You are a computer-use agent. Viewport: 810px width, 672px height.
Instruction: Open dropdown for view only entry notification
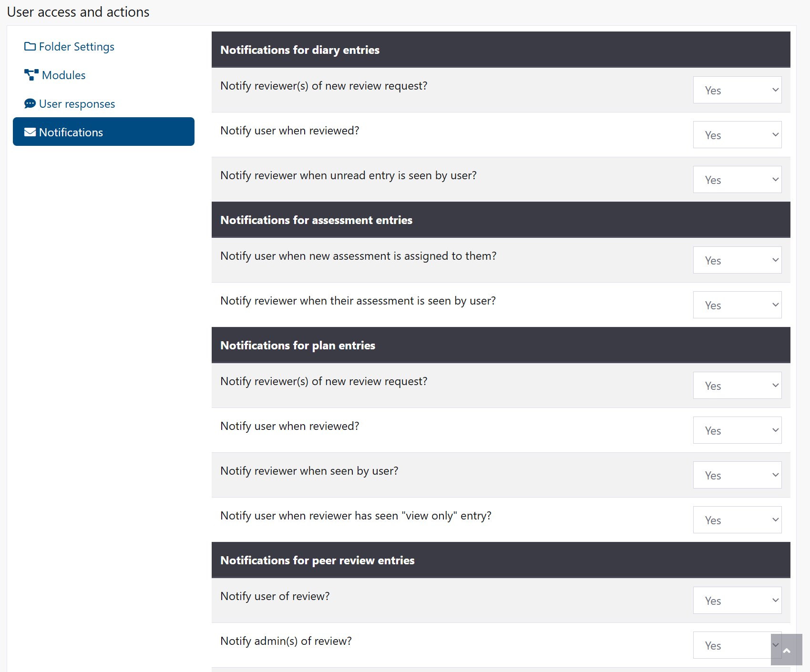click(737, 519)
